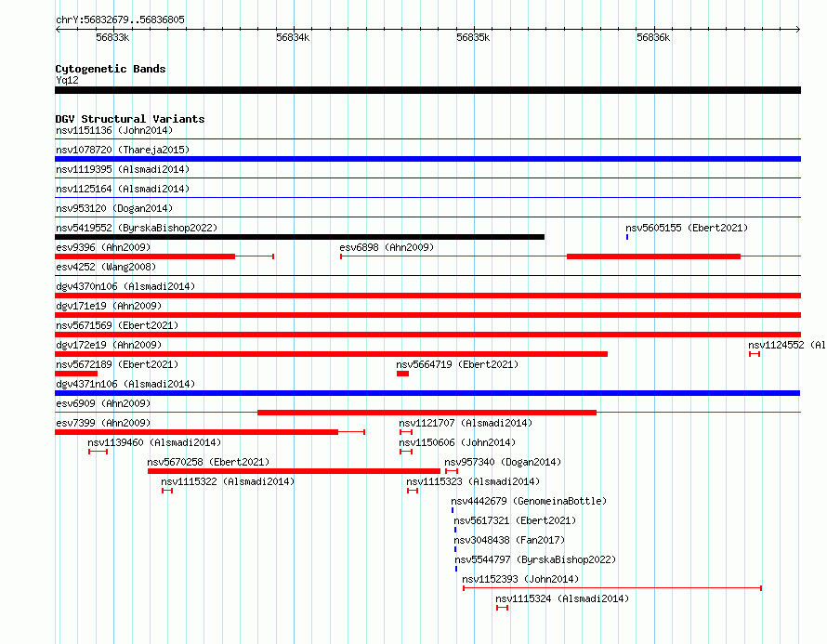Click the dgv4371n106 (Alsmadi2014) blue bar
The image size is (827, 644).
coord(427,393)
